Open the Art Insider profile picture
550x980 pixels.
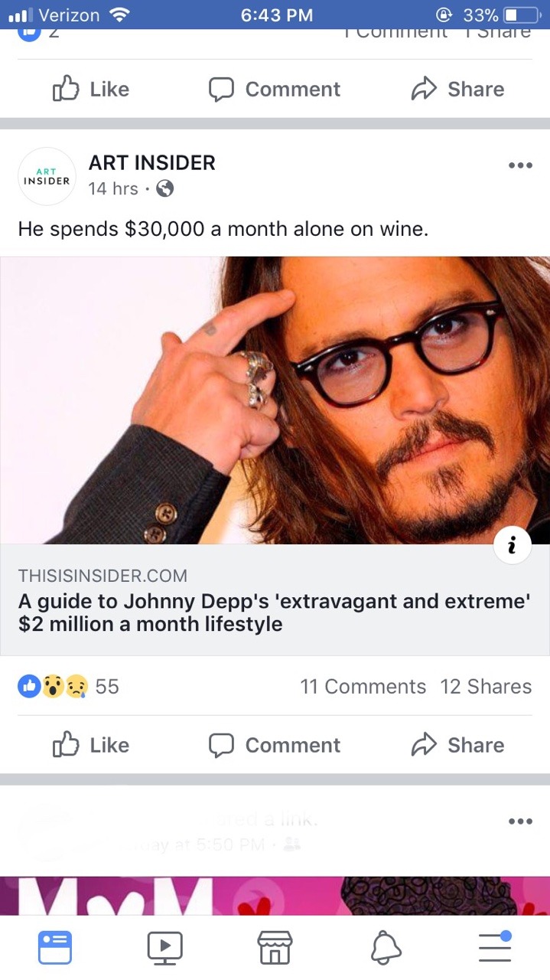47,176
